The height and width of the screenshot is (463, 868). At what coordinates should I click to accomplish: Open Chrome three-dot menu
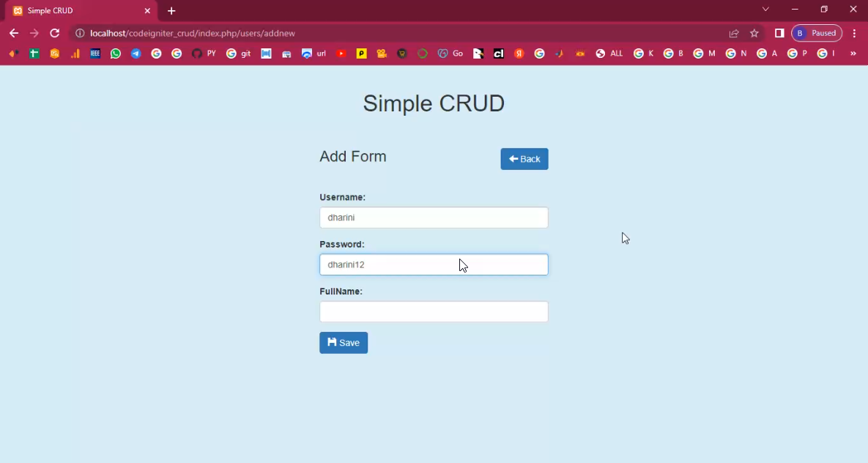pyautogui.click(x=854, y=33)
